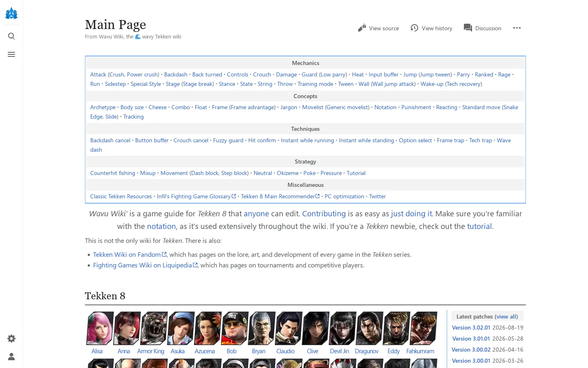
Task: Open the Mixup link
Action: tap(148, 173)
